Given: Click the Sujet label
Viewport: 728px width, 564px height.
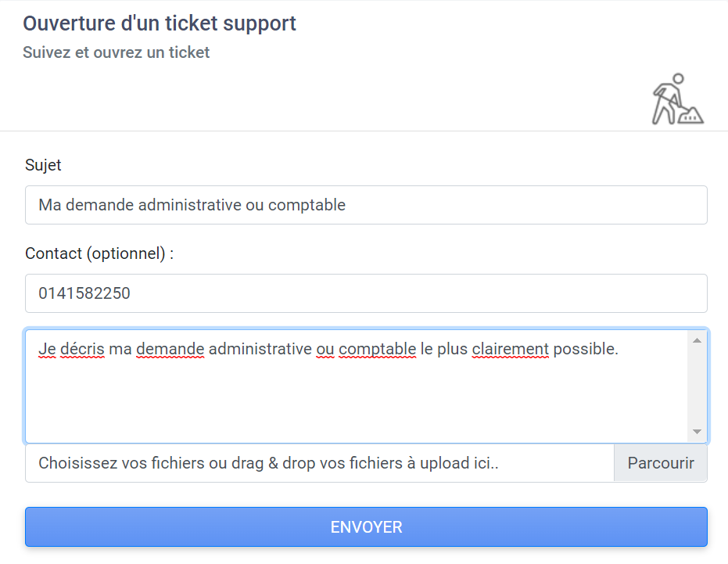Looking at the screenshot, I should click(43, 165).
